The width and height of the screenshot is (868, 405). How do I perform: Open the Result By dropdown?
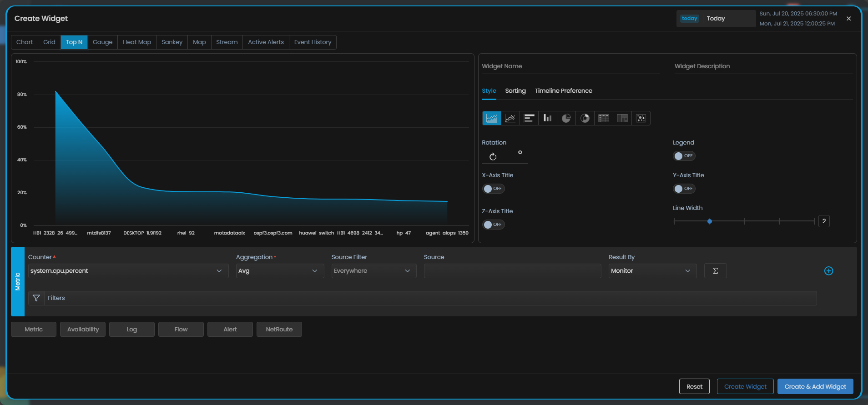[x=652, y=271]
